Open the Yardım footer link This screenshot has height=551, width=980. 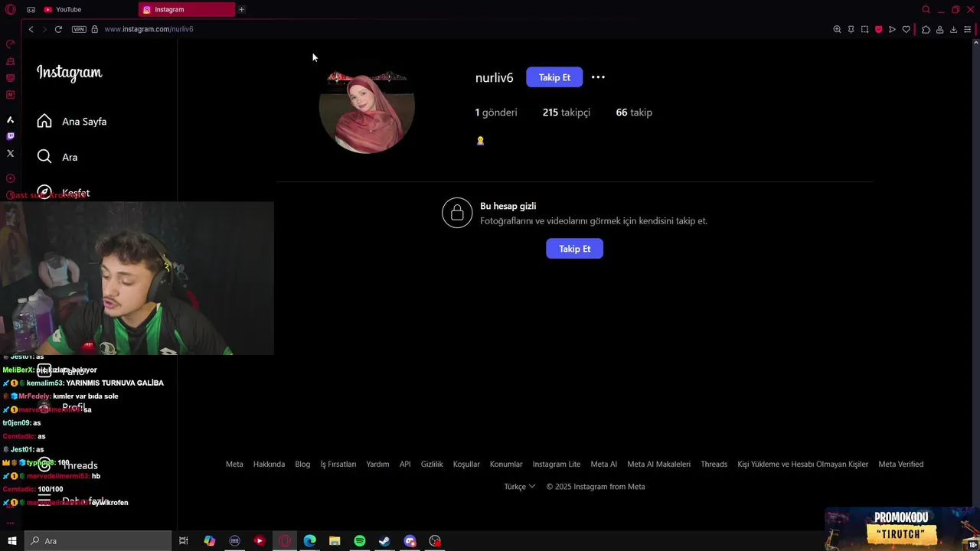click(x=377, y=464)
